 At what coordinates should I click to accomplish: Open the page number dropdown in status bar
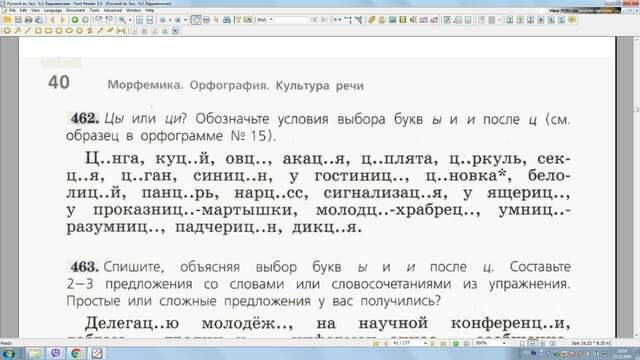[x=426, y=344]
